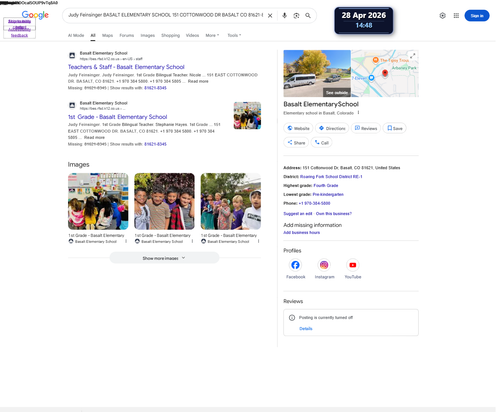Open the image of four smiling boys

(164, 201)
